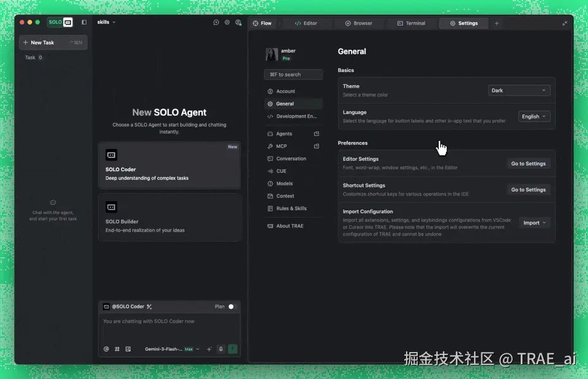This screenshot has height=379, width=588.
Task: Open Models settings section
Action: (293, 183)
